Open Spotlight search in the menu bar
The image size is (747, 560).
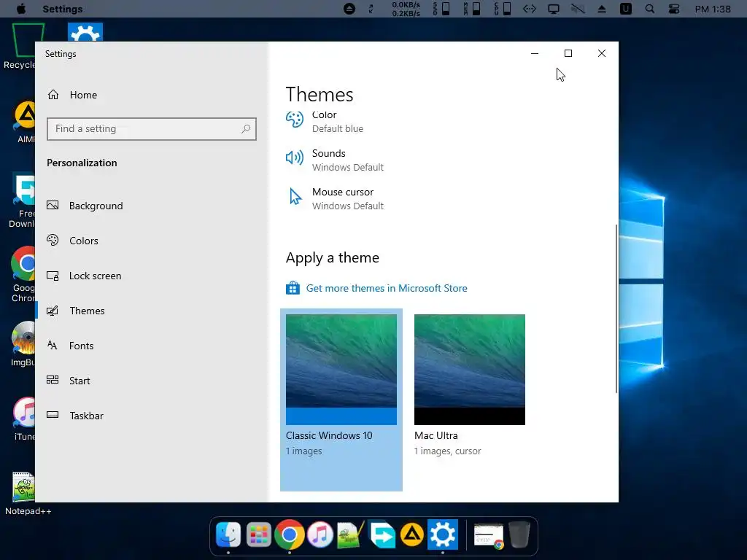[649, 9]
